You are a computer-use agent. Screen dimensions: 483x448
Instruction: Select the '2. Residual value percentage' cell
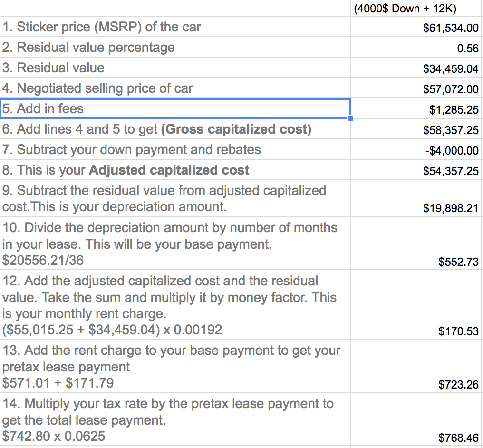175,47
